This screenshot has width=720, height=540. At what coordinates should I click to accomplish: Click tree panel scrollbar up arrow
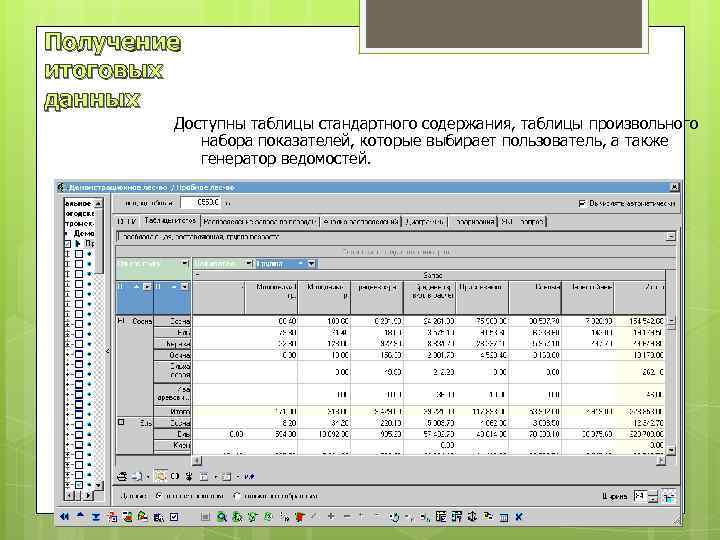[x=98, y=202]
